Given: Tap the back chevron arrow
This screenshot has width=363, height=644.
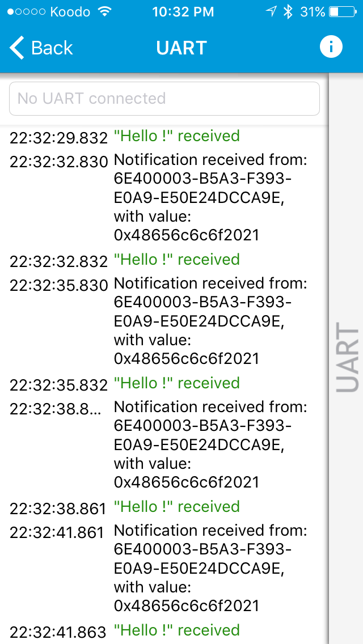Looking at the screenshot, I should pos(17,48).
